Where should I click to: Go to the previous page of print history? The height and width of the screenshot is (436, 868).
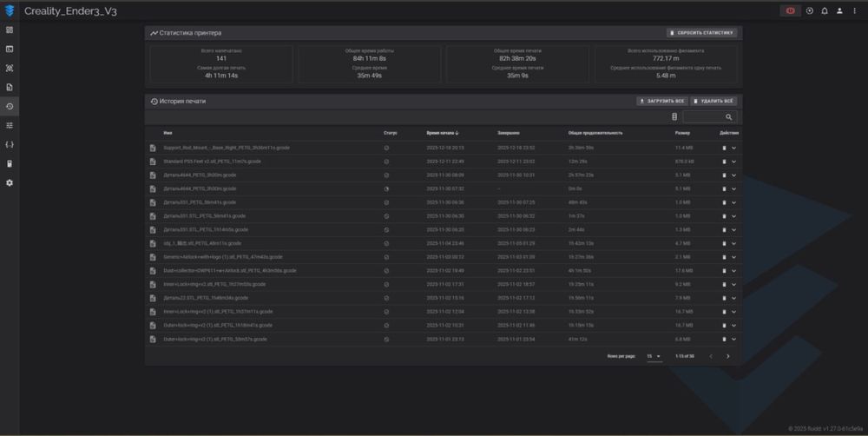click(711, 356)
